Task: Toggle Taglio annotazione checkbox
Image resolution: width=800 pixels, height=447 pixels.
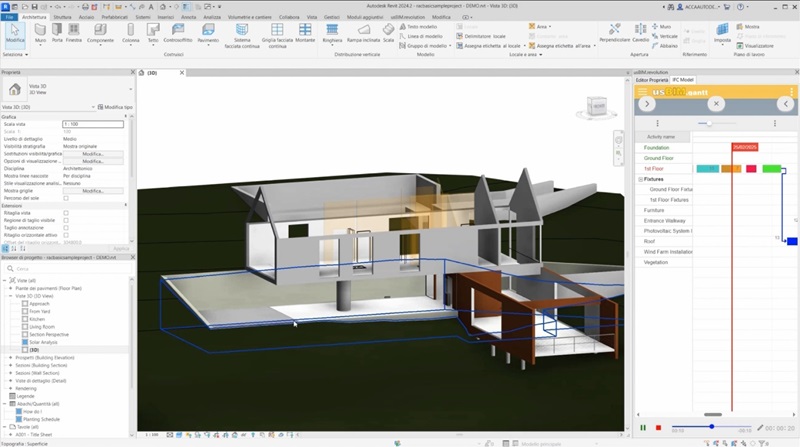Action: click(x=66, y=228)
